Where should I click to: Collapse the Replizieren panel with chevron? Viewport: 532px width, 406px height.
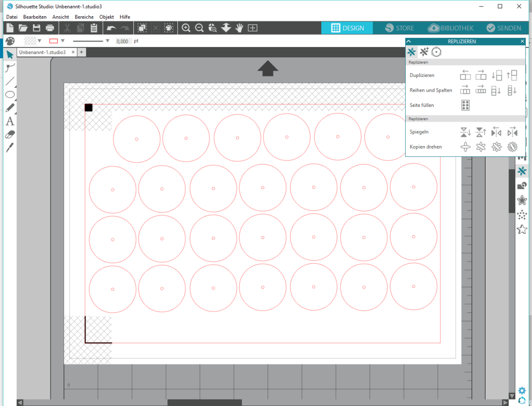409,42
